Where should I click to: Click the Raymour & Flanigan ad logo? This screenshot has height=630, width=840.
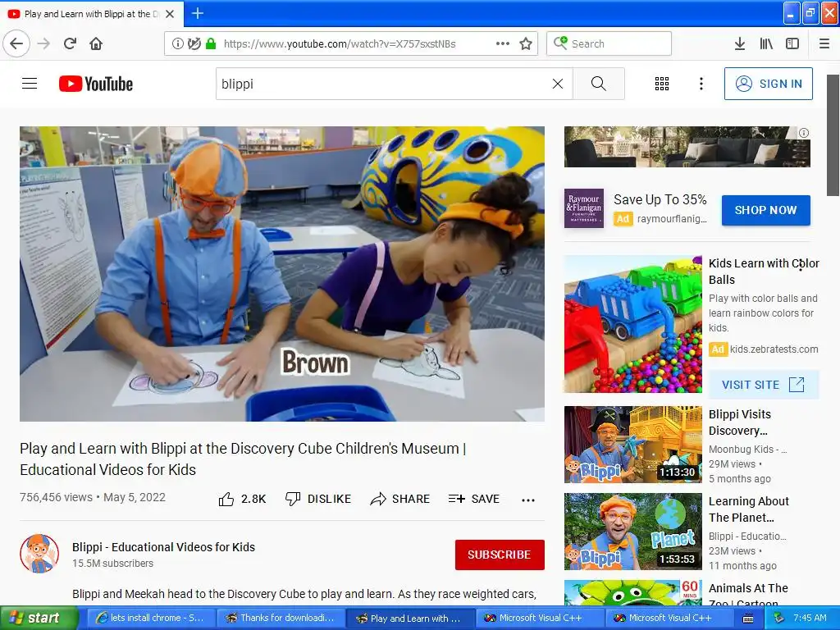584,208
